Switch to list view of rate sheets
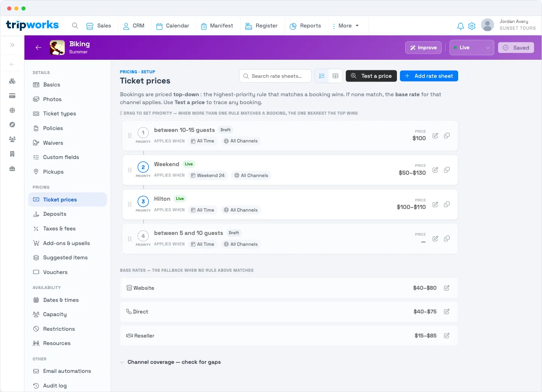The height and width of the screenshot is (392, 542). [x=322, y=76]
